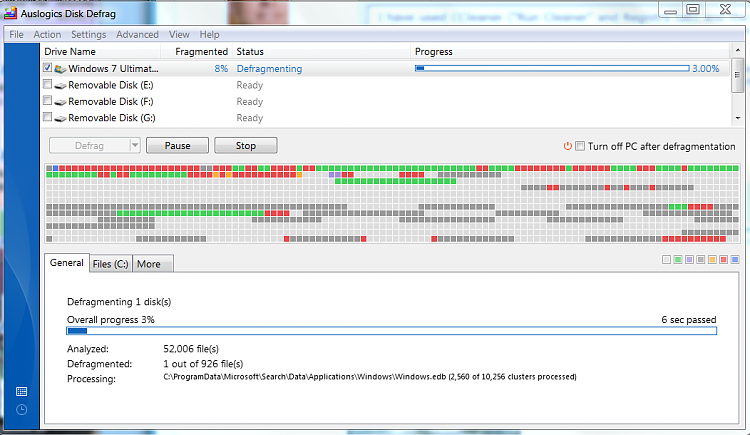Viewport: 750px width, 435px height.
Task: Open the scheduler clock sidebar icon
Action: 22,410
